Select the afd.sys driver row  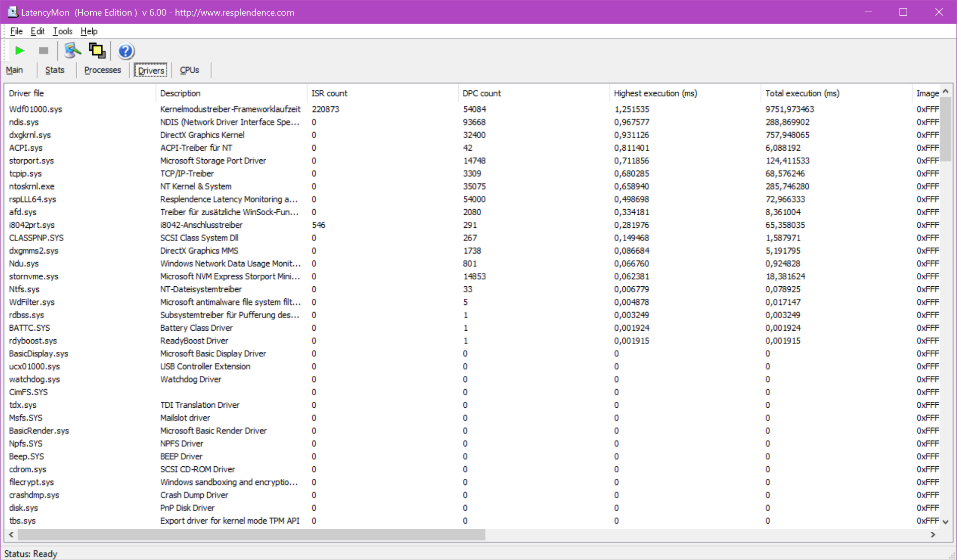pos(473,212)
